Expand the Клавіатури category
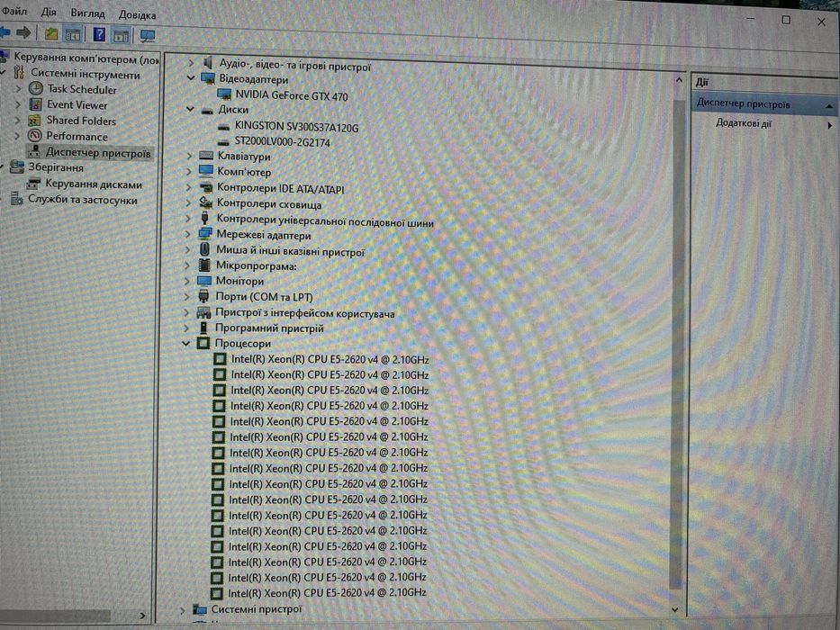The width and height of the screenshot is (840, 630). [189, 157]
